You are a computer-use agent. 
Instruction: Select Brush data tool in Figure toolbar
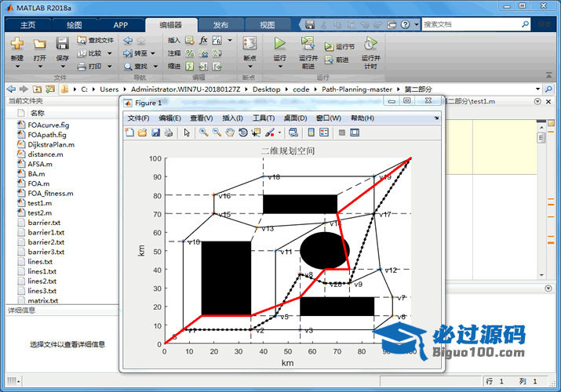pos(270,132)
